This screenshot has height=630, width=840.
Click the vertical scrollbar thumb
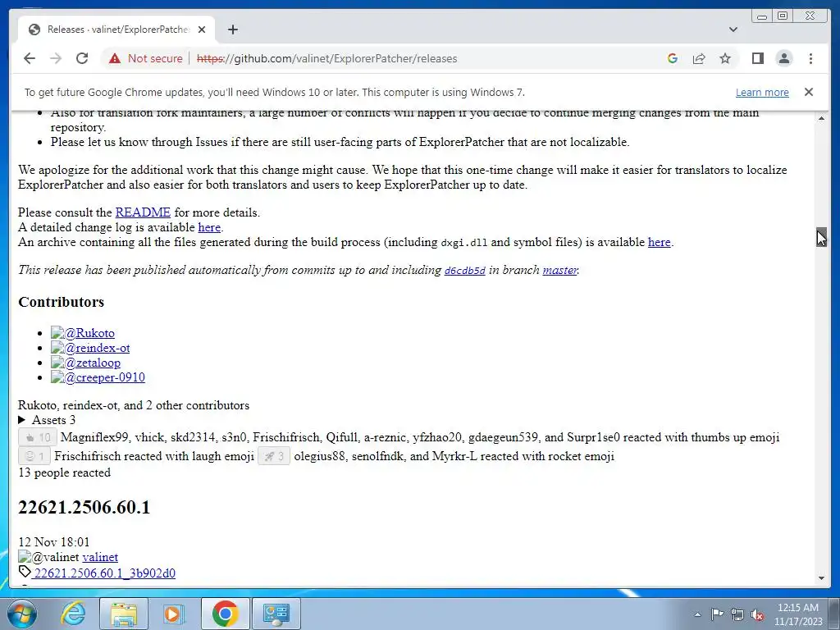(x=821, y=237)
